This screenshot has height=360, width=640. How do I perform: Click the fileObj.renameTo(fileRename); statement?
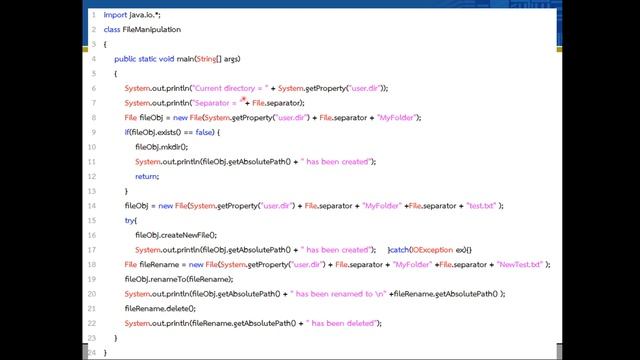pos(179,279)
